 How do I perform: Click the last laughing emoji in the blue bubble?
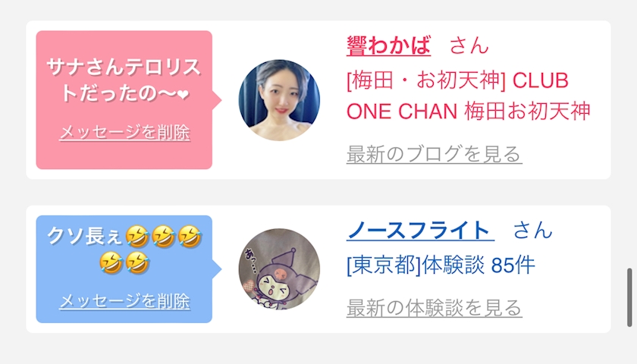pos(137,263)
